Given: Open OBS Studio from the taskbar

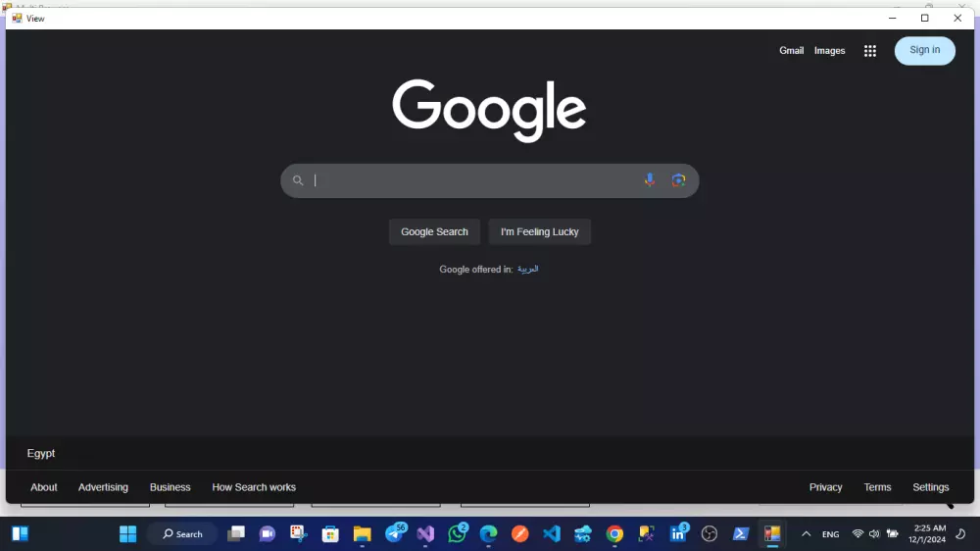Looking at the screenshot, I should (710, 534).
